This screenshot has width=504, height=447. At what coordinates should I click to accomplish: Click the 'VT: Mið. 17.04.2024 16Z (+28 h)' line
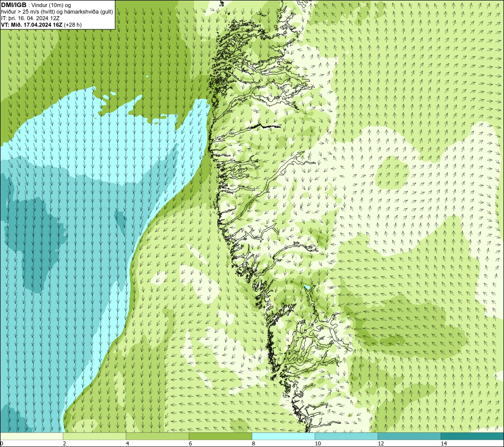41,25
